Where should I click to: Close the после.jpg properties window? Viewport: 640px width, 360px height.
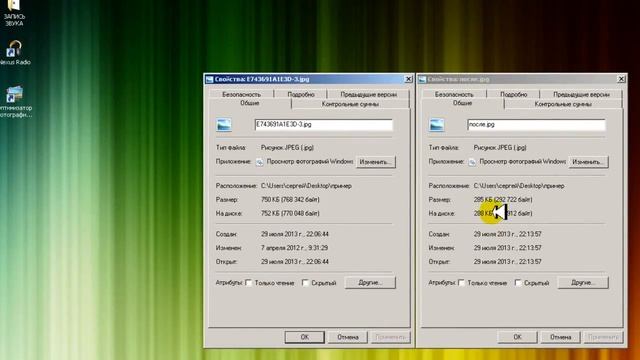point(621,79)
